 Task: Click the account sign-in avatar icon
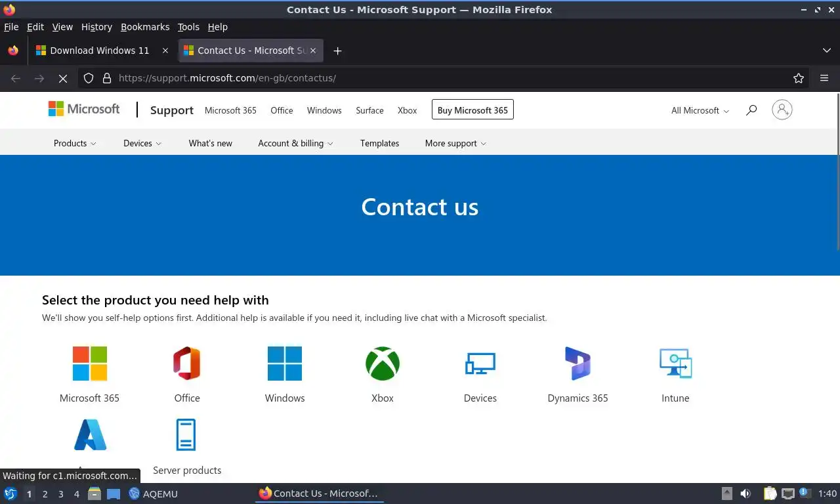(782, 110)
